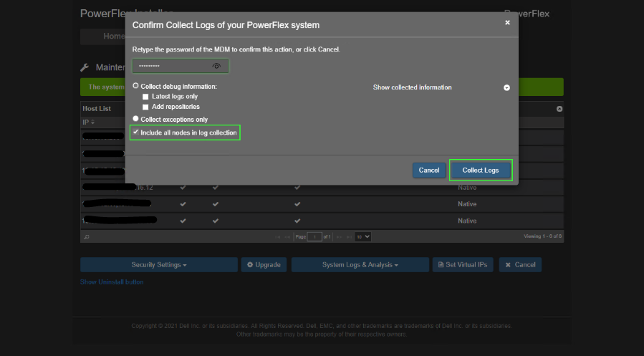
Task: Check Add repositories option
Action: tap(145, 107)
